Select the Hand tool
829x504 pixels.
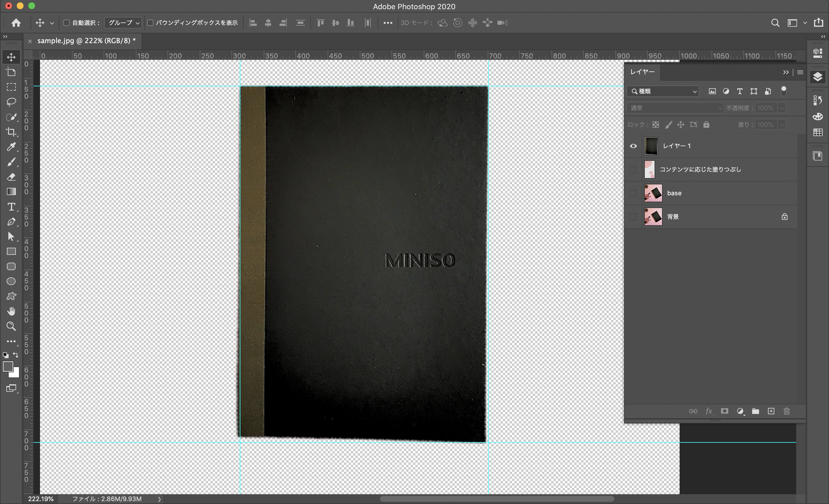click(11, 311)
